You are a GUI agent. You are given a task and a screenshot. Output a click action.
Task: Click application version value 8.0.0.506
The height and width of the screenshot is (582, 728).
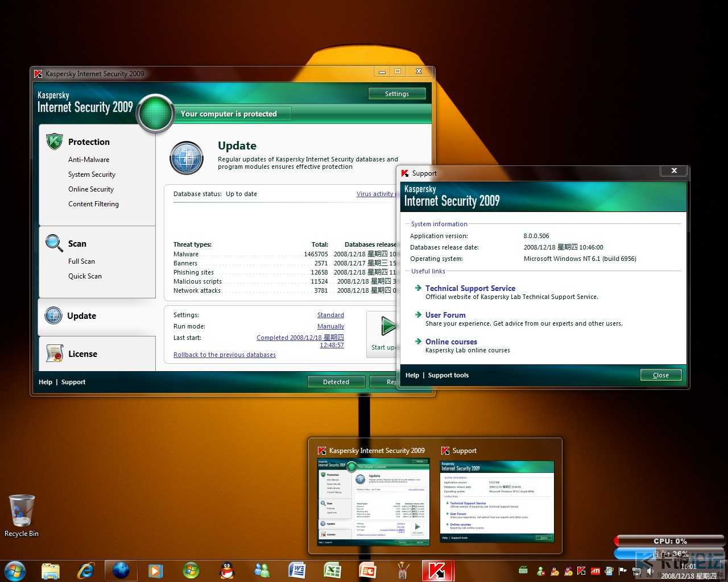(536, 236)
